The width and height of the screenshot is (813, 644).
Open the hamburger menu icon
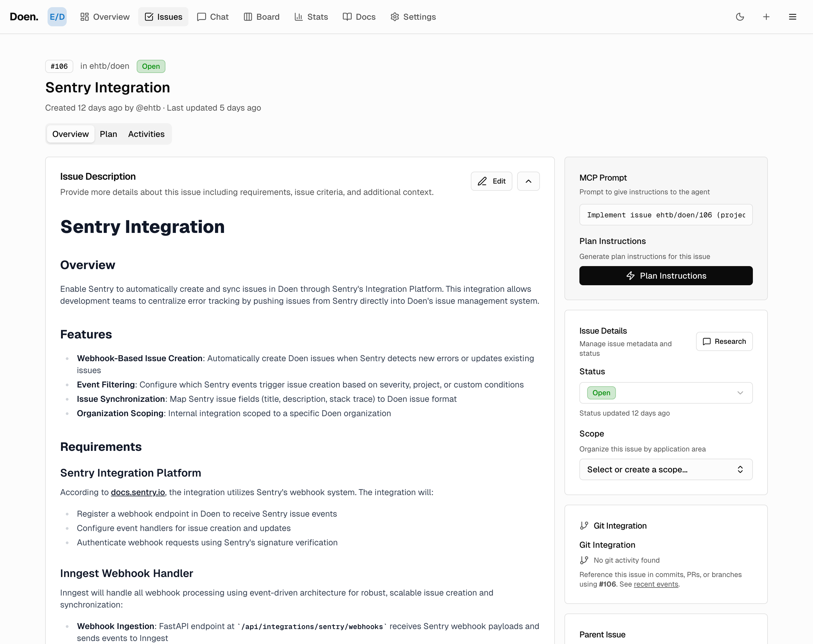pyautogui.click(x=792, y=17)
